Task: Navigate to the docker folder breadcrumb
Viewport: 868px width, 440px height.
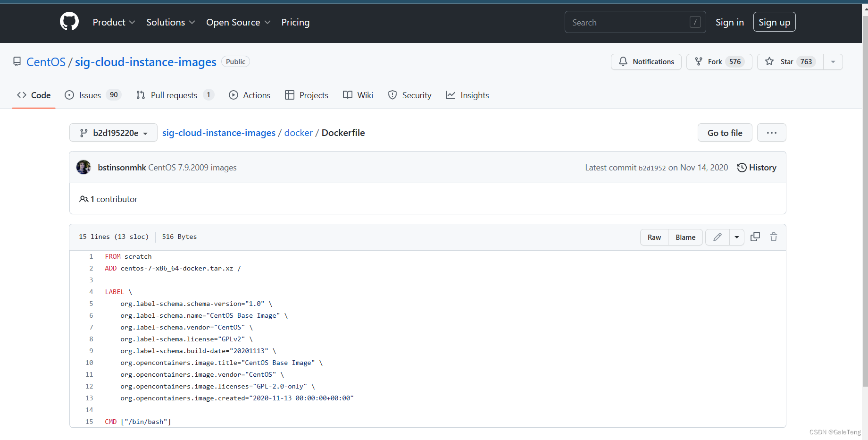Action: point(298,133)
